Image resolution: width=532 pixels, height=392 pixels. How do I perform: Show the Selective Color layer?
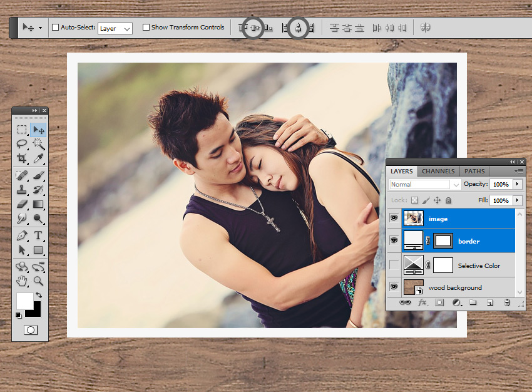coord(394,265)
